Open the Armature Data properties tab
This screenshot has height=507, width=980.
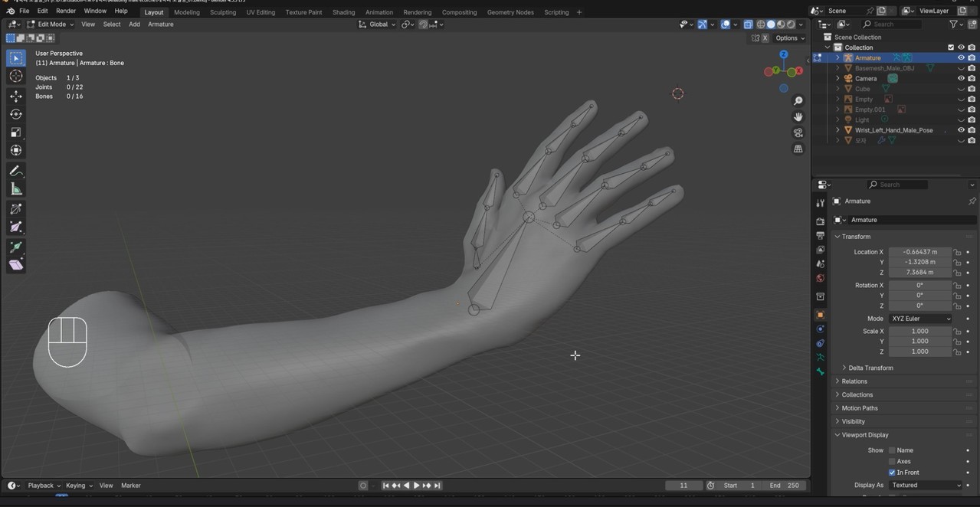(x=820, y=358)
